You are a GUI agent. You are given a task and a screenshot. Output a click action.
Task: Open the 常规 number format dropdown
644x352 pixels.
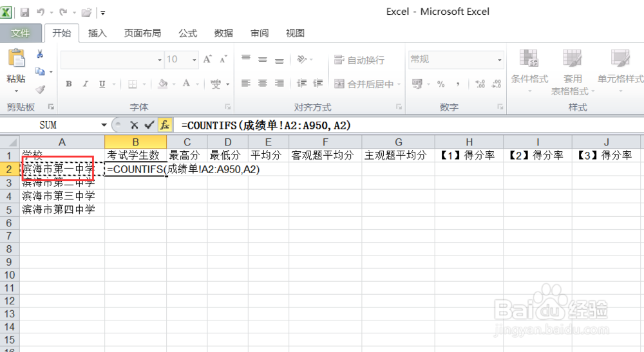[x=500, y=60]
